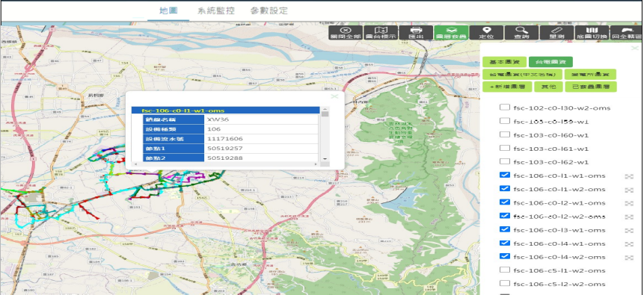Switch to the 系統監控 tab
Viewport: 644px width, 295px height.
point(215,10)
